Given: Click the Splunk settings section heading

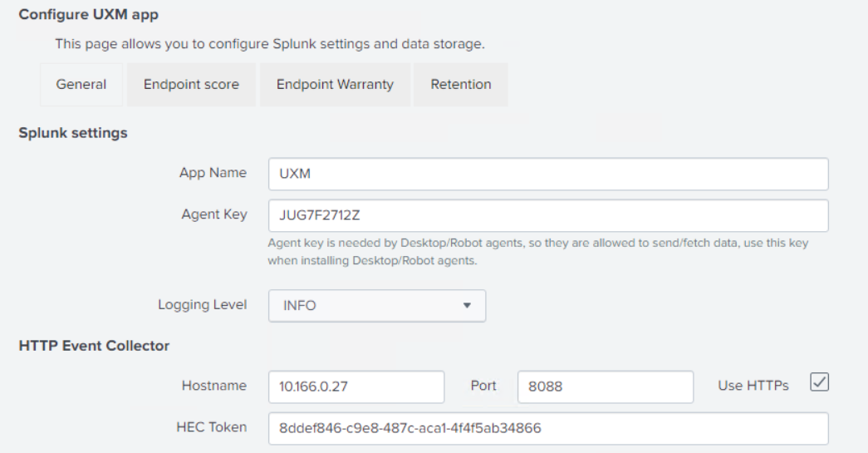Looking at the screenshot, I should [72, 133].
